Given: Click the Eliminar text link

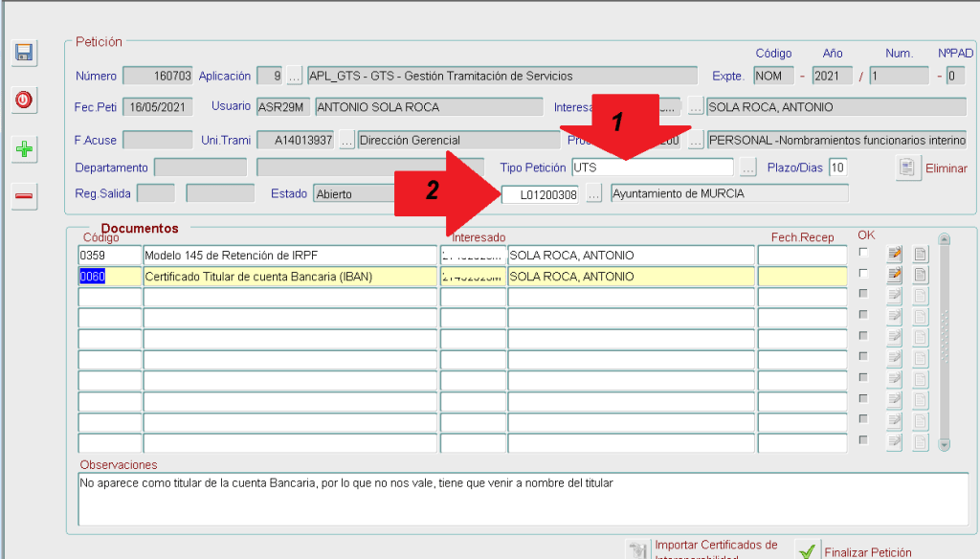Looking at the screenshot, I should click(947, 168).
